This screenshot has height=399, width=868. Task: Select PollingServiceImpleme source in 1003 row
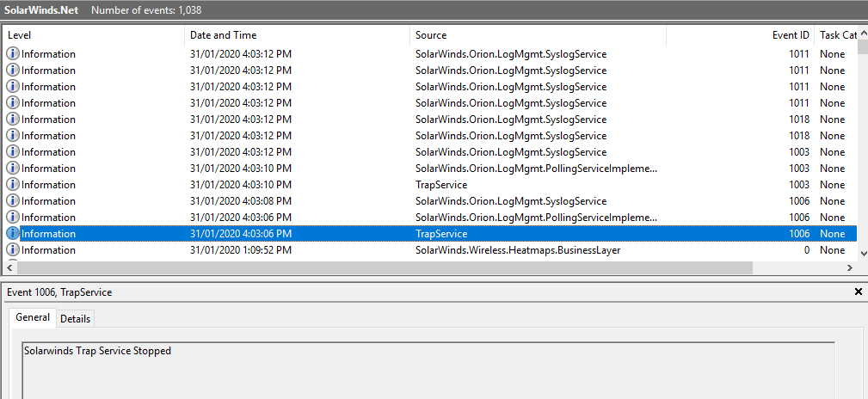(537, 169)
